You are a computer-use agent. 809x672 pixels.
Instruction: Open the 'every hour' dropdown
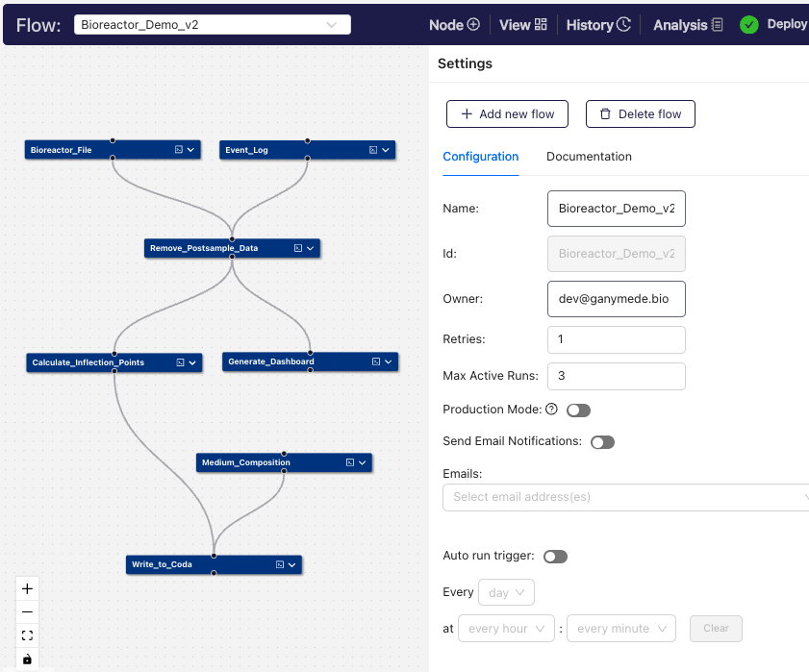506,629
